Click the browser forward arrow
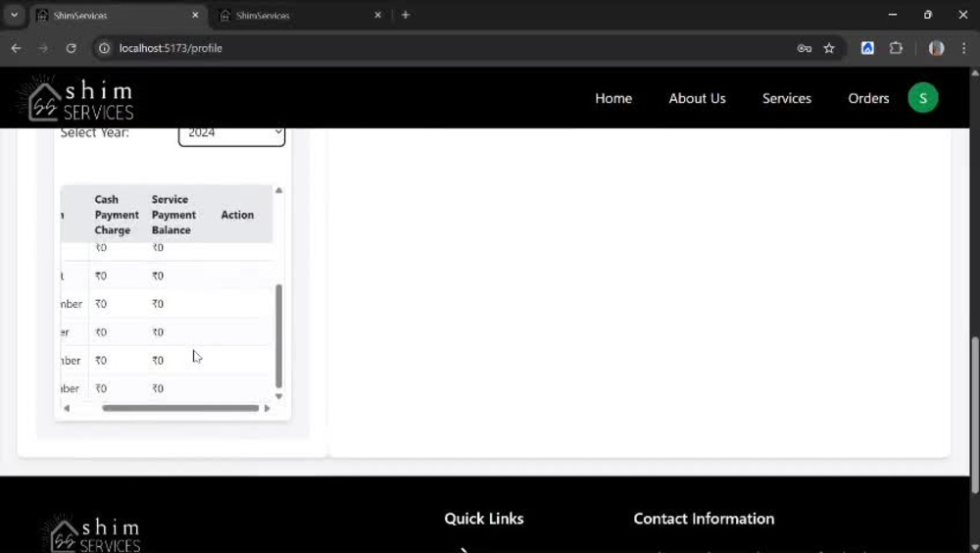Viewport: 980px width, 553px height. (43, 48)
